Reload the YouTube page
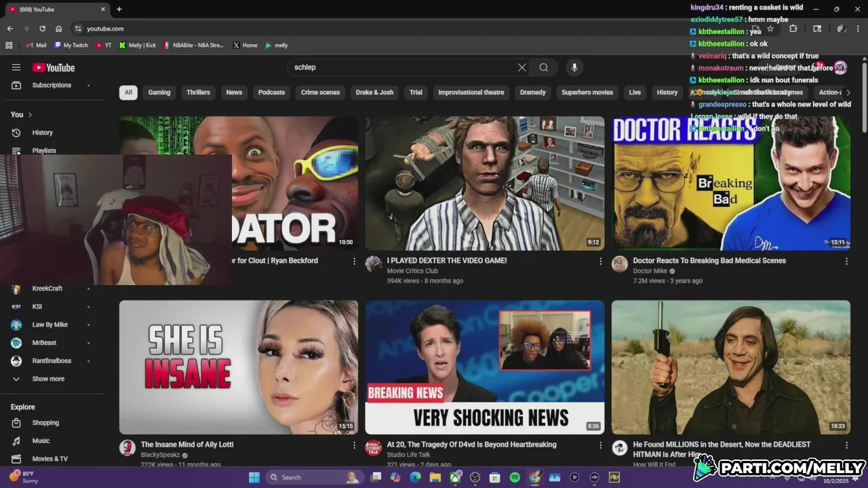 (42, 28)
